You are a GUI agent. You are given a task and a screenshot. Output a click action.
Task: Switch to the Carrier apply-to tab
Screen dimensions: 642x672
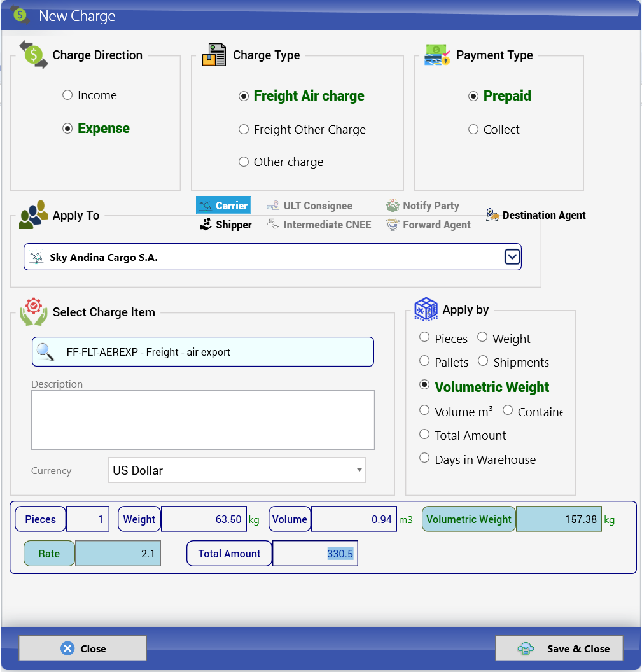(224, 206)
